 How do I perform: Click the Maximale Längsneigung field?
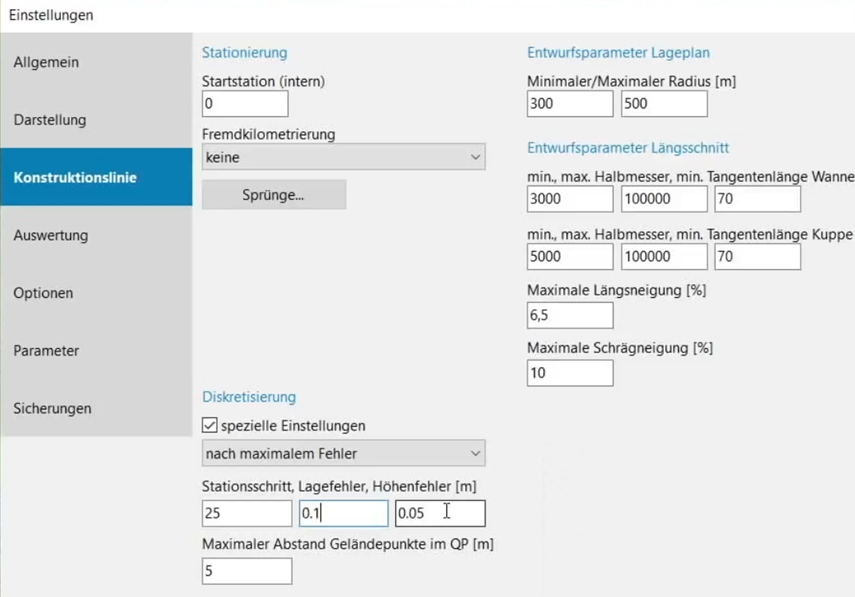[x=570, y=315]
